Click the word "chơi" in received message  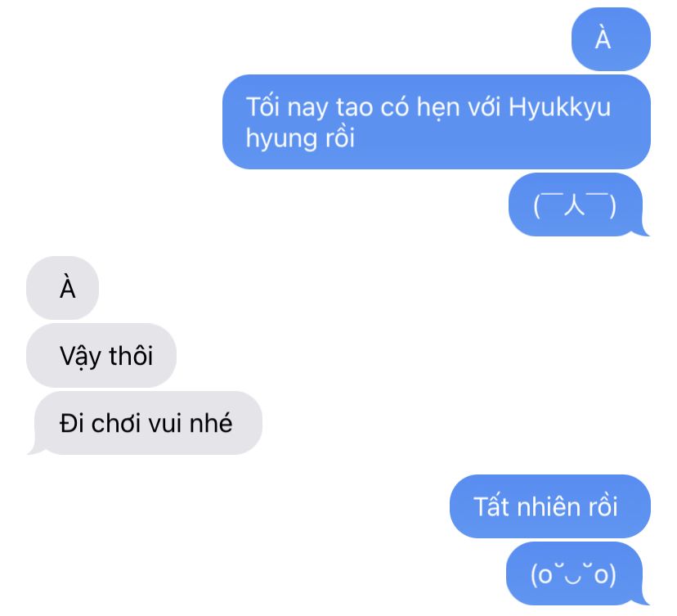point(116,423)
